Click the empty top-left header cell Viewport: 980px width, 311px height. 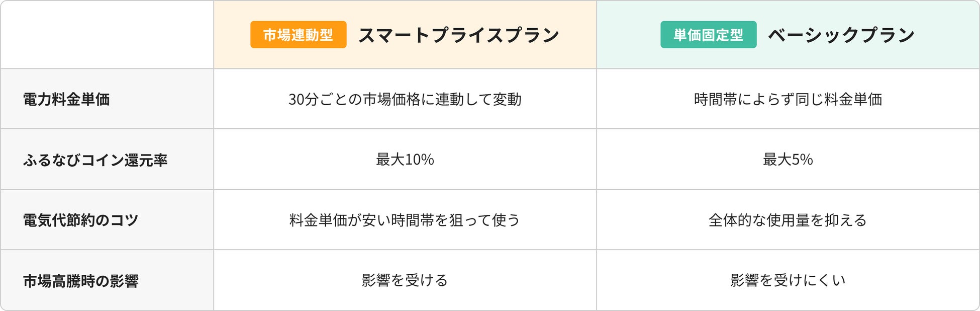coord(107,35)
